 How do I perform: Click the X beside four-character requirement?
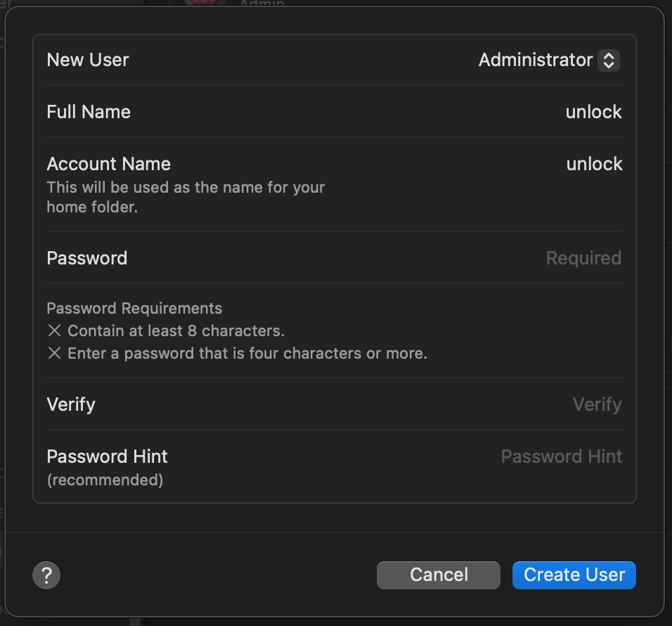[x=54, y=353]
